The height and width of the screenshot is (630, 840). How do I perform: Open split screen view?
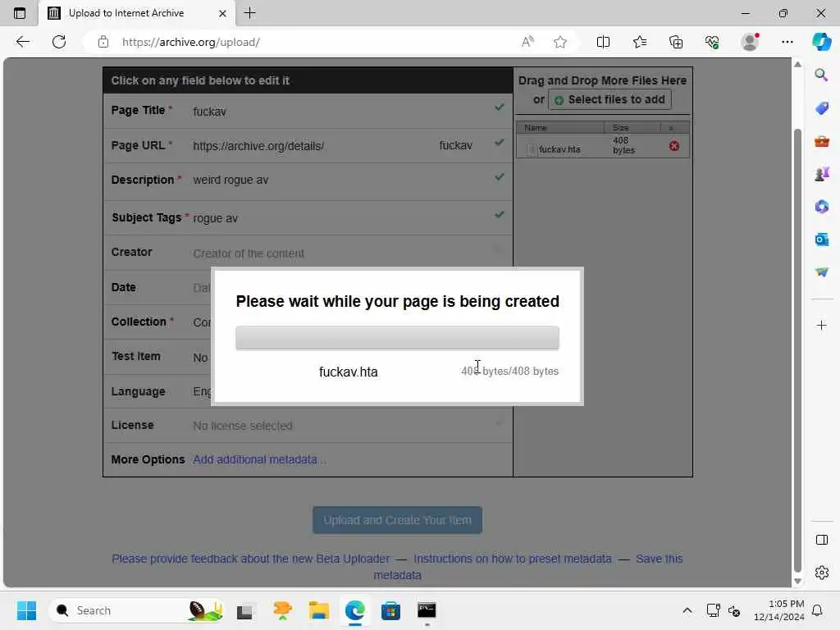603,42
